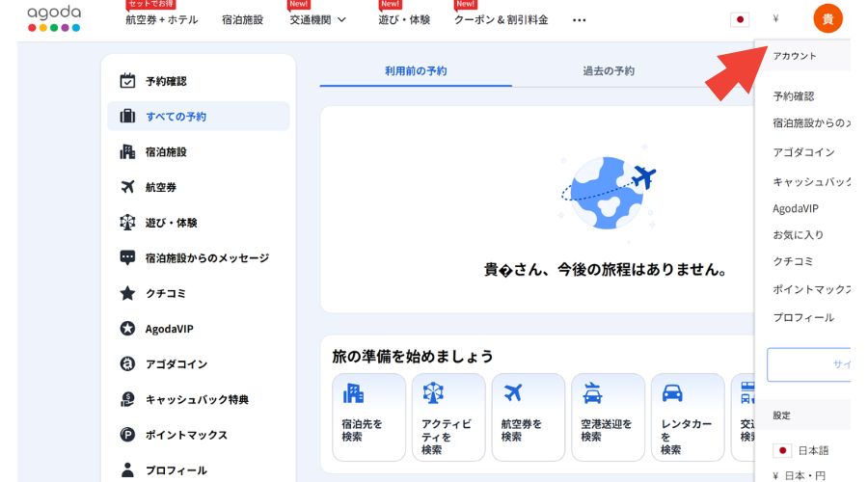The height and width of the screenshot is (482, 868).
Task: Click the airplane icon for 航空券 in sidebar
Action: click(x=127, y=187)
